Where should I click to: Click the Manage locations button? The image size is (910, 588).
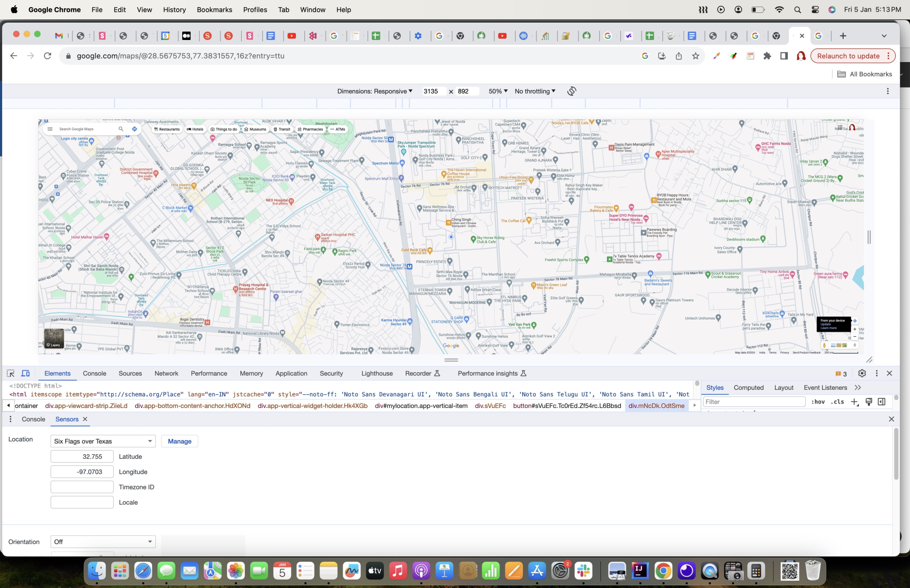pos(180,441)
